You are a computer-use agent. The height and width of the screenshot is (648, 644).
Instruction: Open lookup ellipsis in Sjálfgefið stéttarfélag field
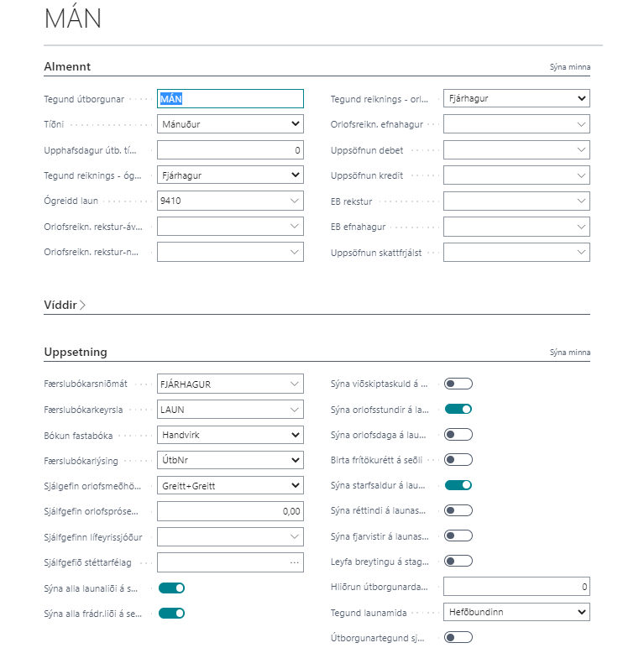click(x=294, y=562)
